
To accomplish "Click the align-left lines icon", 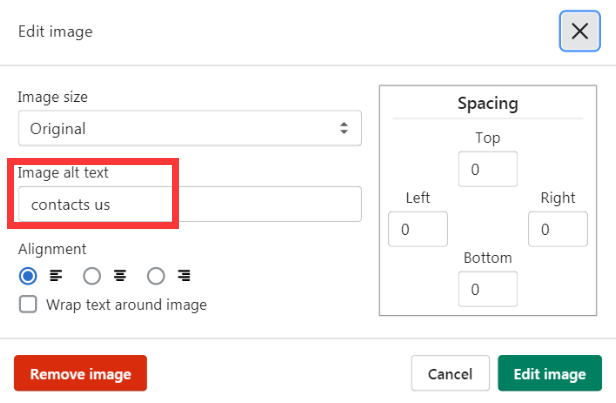I will tap(56, 275).
